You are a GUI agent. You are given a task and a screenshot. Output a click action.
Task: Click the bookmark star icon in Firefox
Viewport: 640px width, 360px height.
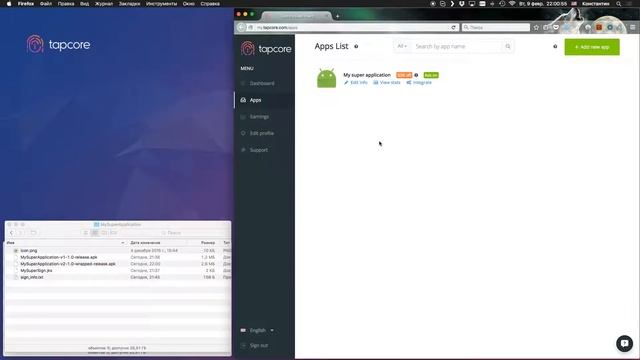click(x=536, y=27)
